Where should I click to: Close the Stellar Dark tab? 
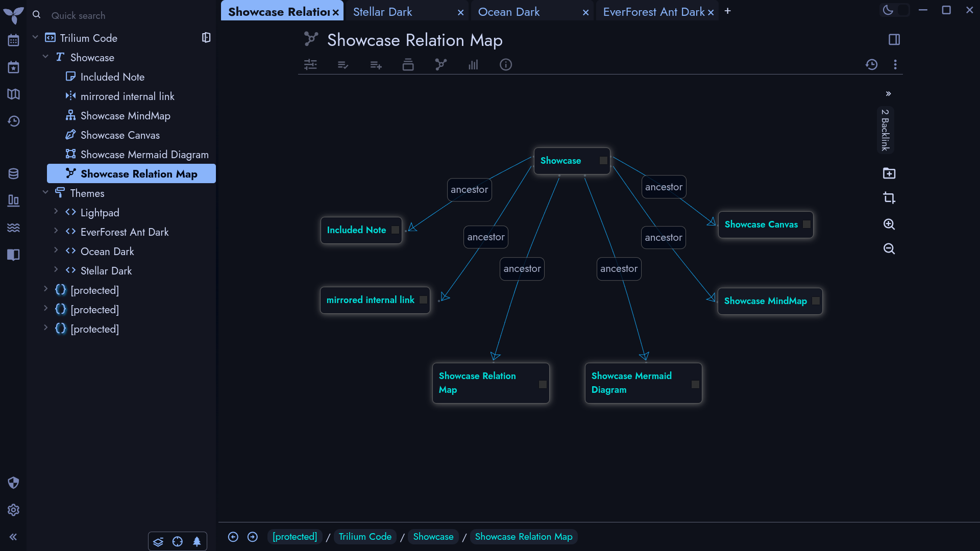pyautogui.click(x=460, y=12)
